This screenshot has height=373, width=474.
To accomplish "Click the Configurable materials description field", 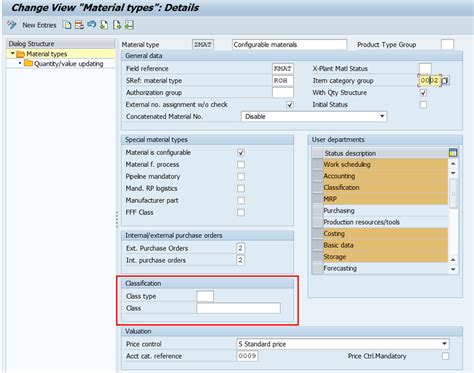I will tap(289, 45).
